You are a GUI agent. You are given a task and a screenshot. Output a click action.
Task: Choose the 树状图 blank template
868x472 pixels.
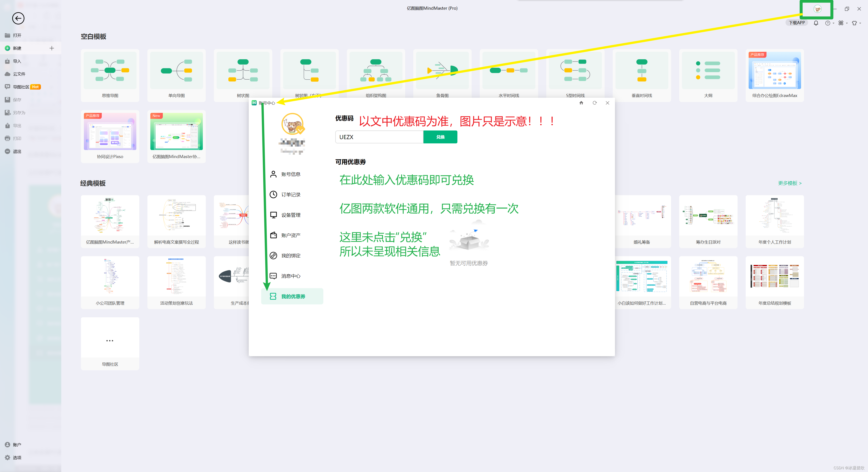(x=243, y=76)
